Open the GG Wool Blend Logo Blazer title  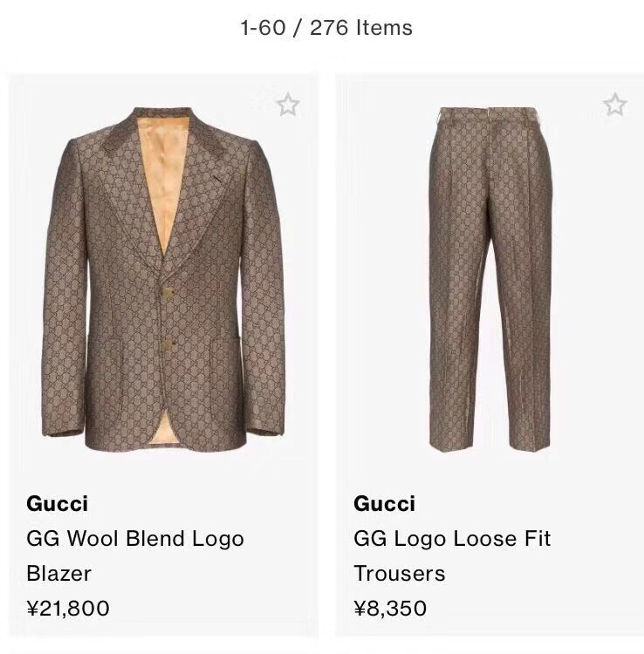tap(135, 538)
